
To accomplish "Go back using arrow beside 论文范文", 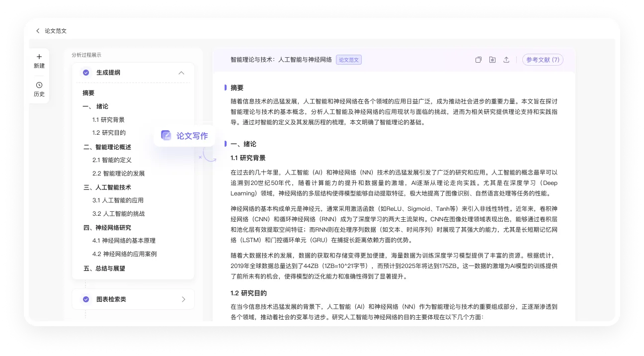I will (x=38, y=31).
